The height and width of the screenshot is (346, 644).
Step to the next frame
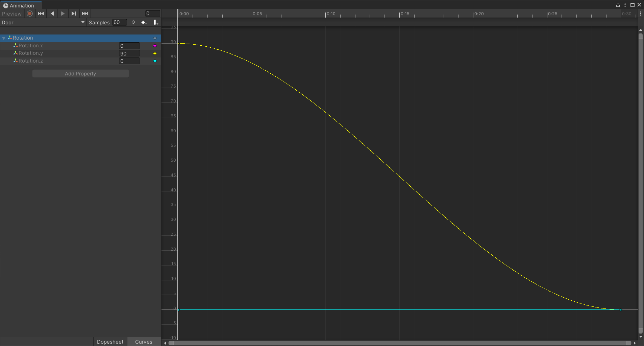click(74, 14)
